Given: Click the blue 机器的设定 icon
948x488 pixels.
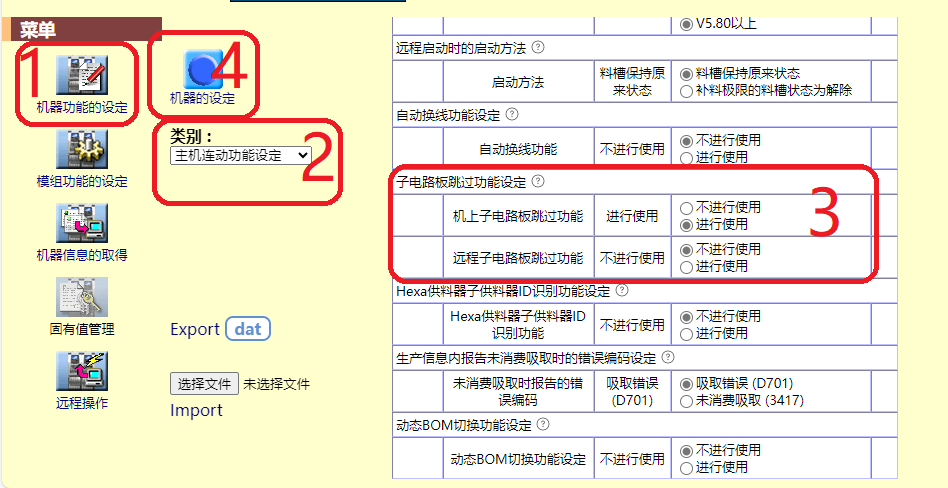Looking at the screenshot, I should [x=201, y=69].
